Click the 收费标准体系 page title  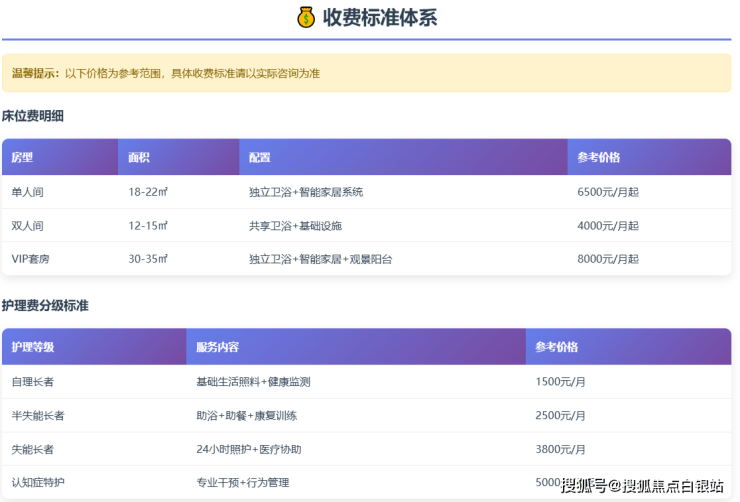pos(379,17)
